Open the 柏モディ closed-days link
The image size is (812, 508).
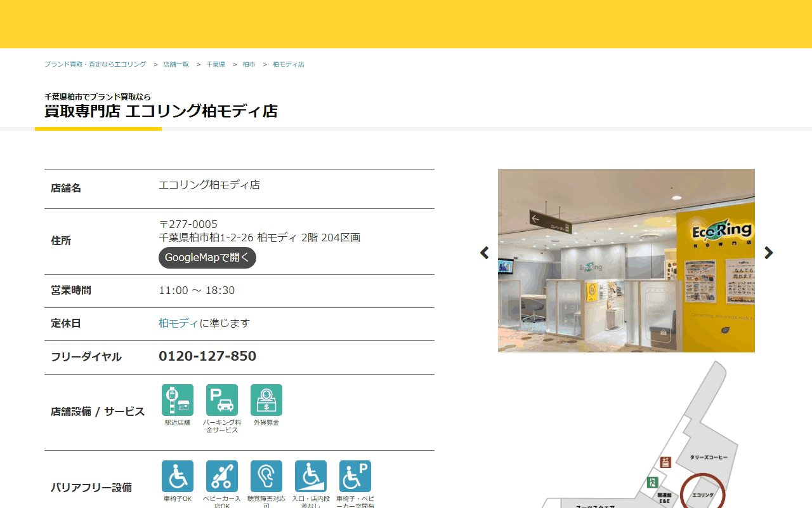click(x=178, y=323)
